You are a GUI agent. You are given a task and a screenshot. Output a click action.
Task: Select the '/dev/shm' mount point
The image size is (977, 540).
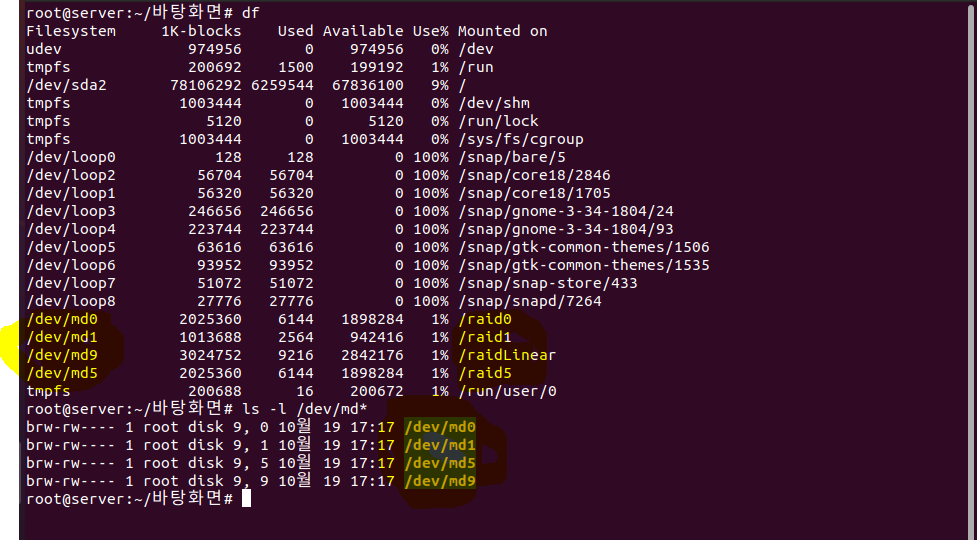click(494, 103)
